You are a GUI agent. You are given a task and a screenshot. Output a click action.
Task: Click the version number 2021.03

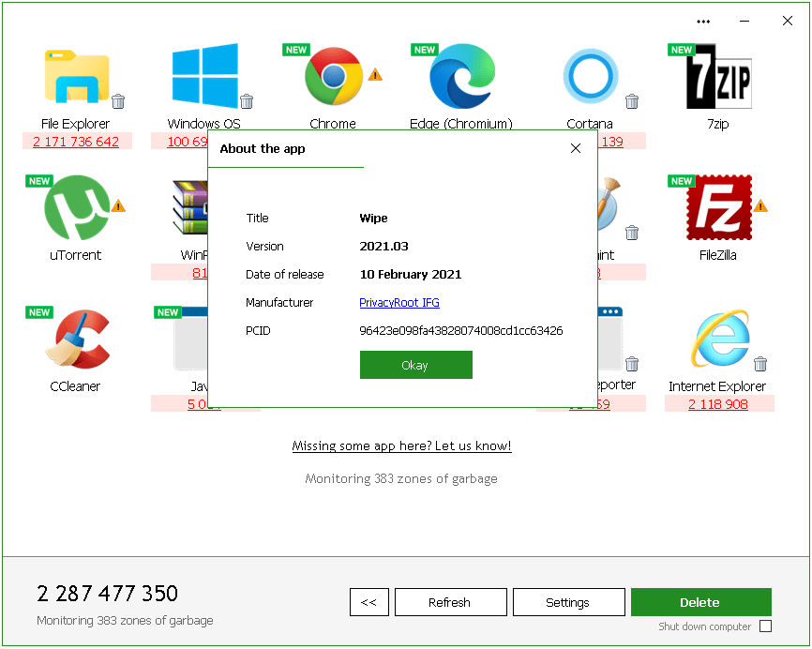(x=383, y=246)
